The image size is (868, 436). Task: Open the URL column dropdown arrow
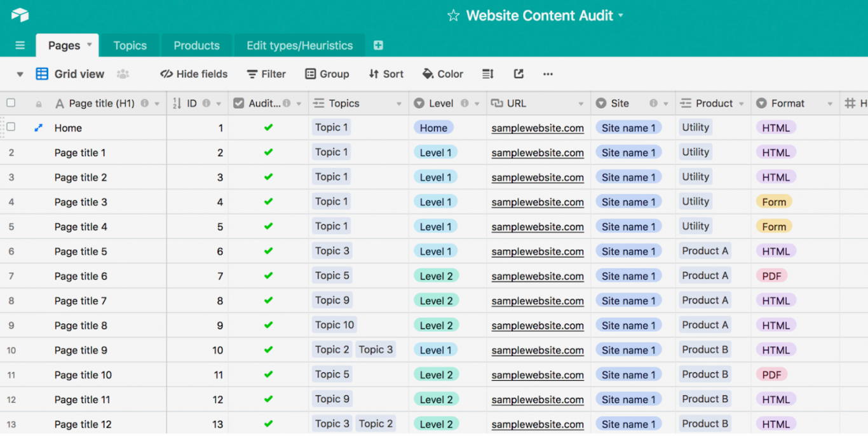point(581,104)
